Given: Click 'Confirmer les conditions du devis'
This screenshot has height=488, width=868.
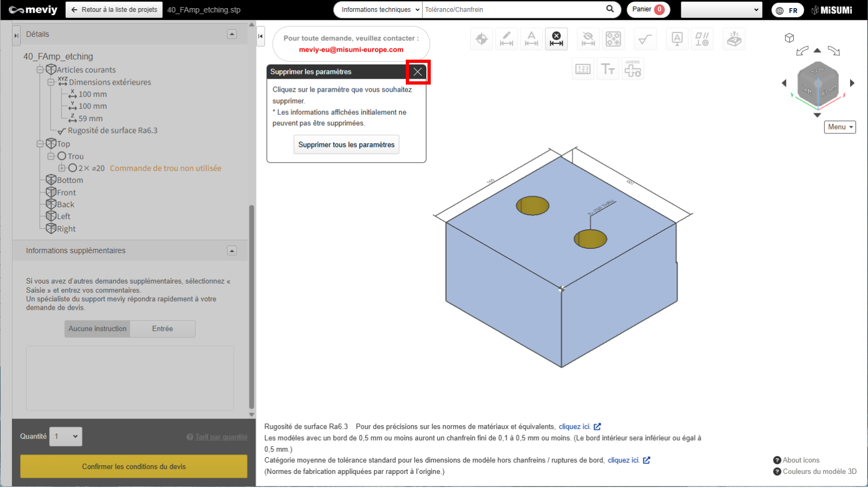Looking at the screenshot, I should click(133, 466).
